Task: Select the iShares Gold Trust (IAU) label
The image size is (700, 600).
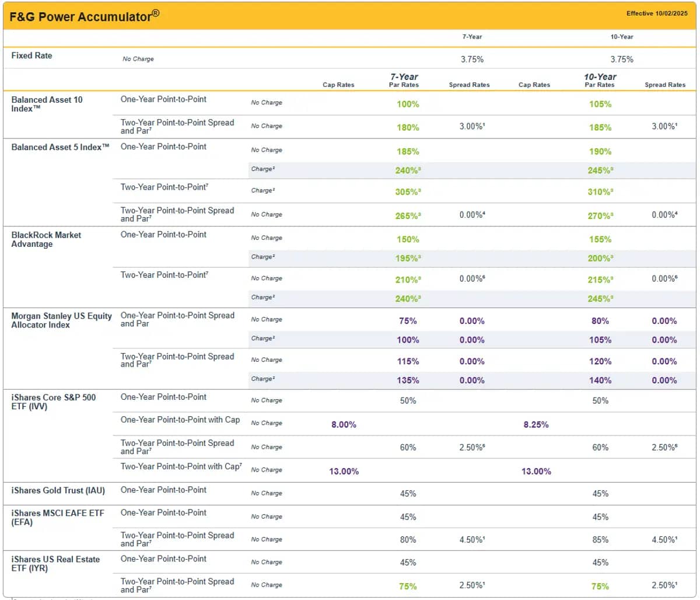Action: point(58,490)
